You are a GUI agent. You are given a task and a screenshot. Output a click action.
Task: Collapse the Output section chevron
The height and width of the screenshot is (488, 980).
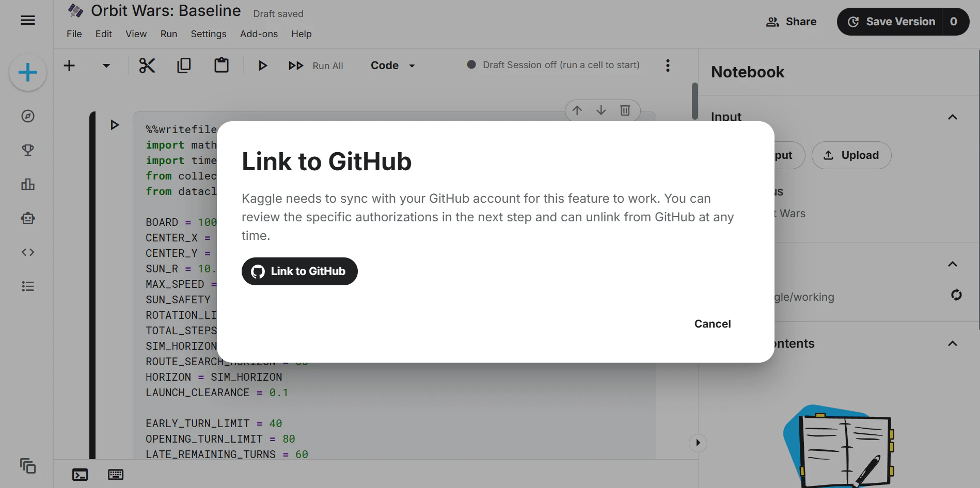pos(953,264)
